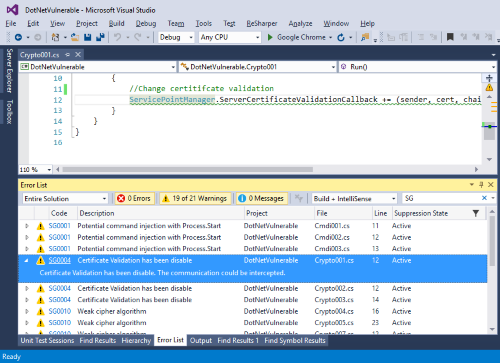Click the Navigate Backward arrow icon
Screen dimensions: 500x363
pyautogui.click(x=18, y=37)
